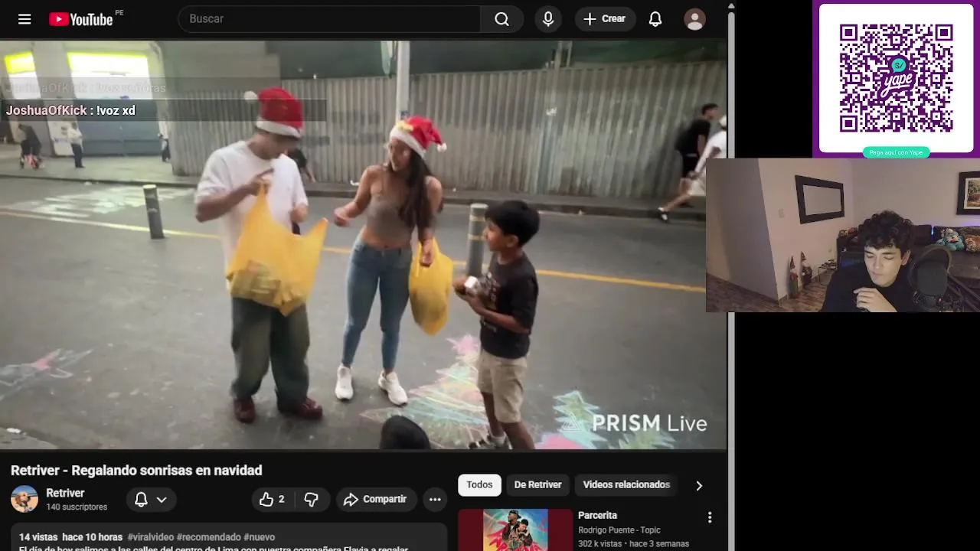This screenshot has height=551, width=980.
Task: Expand the video description box
Action: 229,537
